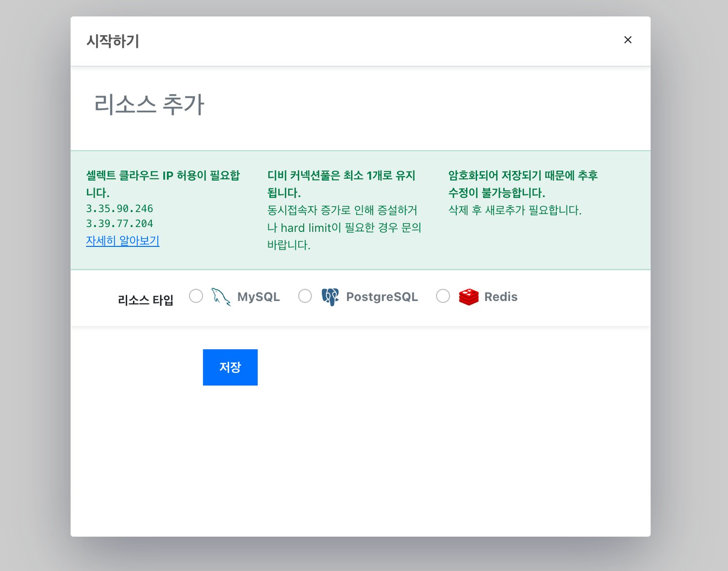Image resolution: width=728 pixels, height=571 pixels.
Task: Select the PostgreSQL radio button
Action: [305, 296]
